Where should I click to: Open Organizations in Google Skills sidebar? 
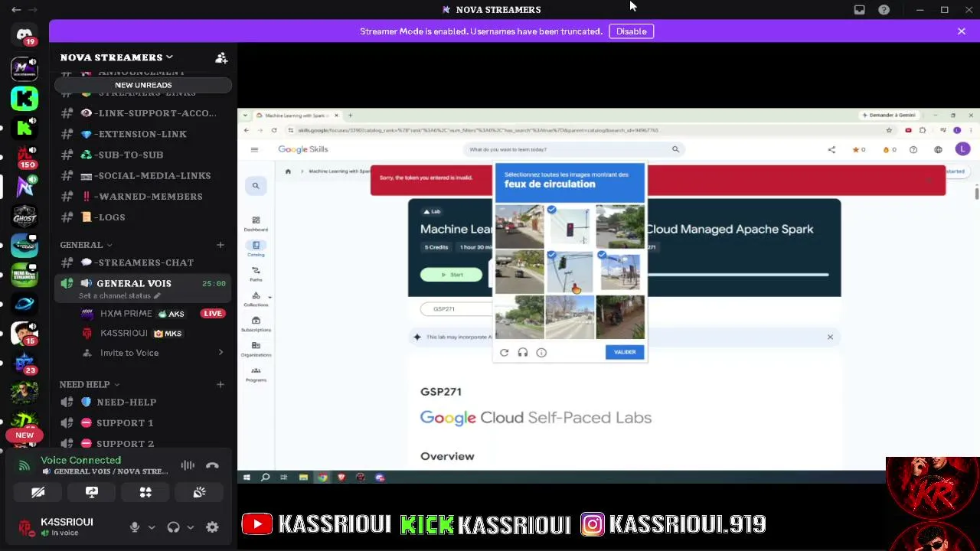pos(256,350)
